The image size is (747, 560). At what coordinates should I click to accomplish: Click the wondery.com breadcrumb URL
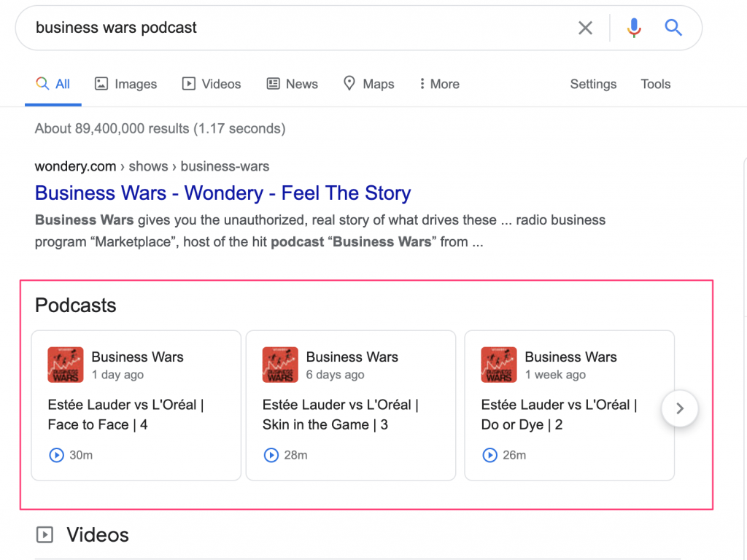[x=152, y=166]
